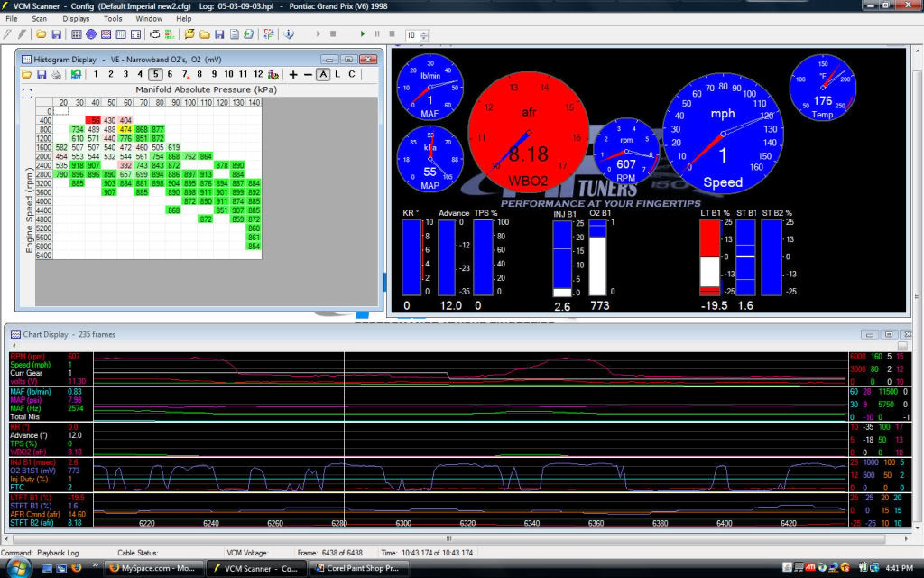924x578 pixels.
Task: Click the INJ B1 bar gauge
Action: click(562, 257)
